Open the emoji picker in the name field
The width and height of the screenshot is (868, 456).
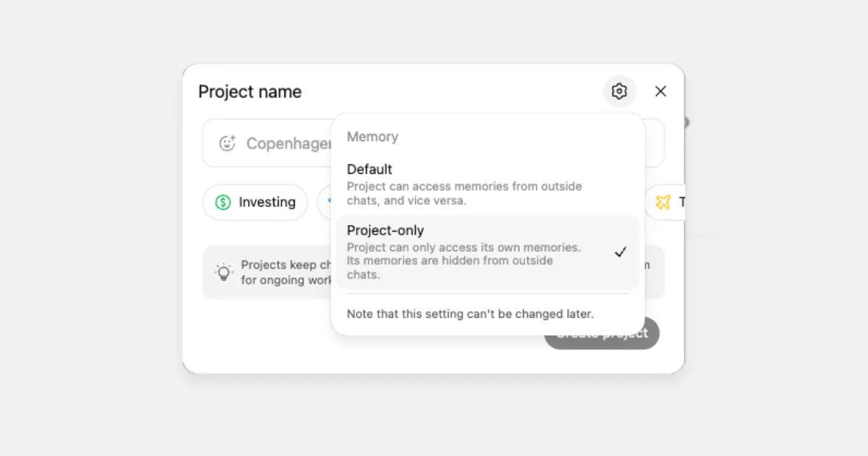(227, 143)
